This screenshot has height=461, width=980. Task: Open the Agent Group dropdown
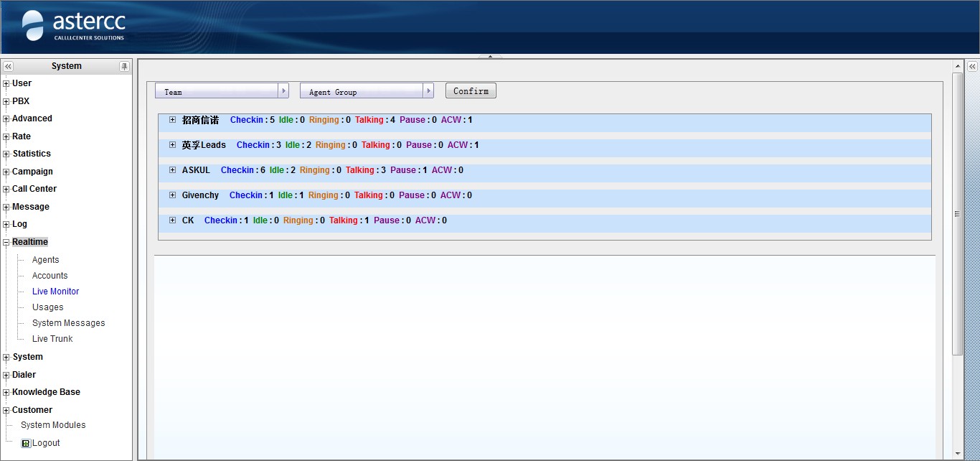coord(428,91)
